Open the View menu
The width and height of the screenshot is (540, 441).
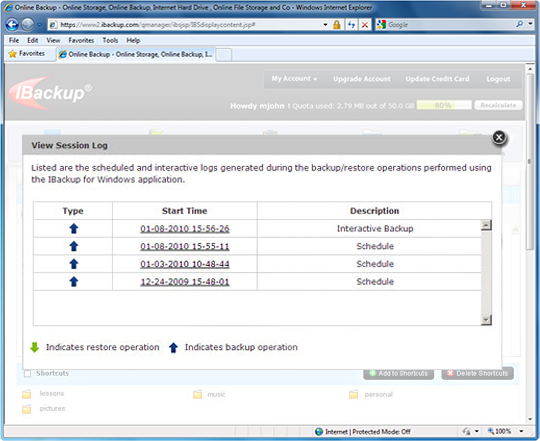tap(53, 41)
